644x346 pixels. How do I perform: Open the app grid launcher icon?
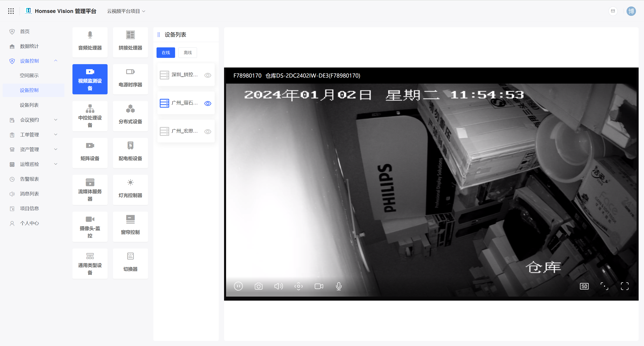pos(11,11)
